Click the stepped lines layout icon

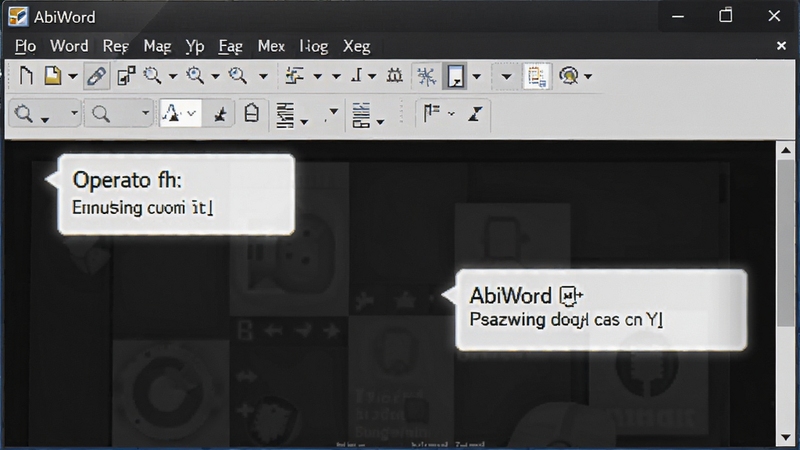point(294,76)
